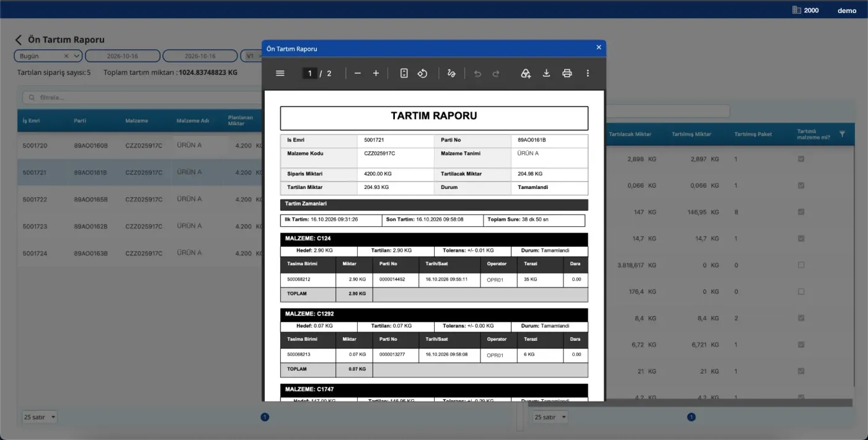Screen dimensions: 868x440
Task: Toggle checkbox in the 6,72 KG row
Action: pyautogui.click(x=801, y=345)
